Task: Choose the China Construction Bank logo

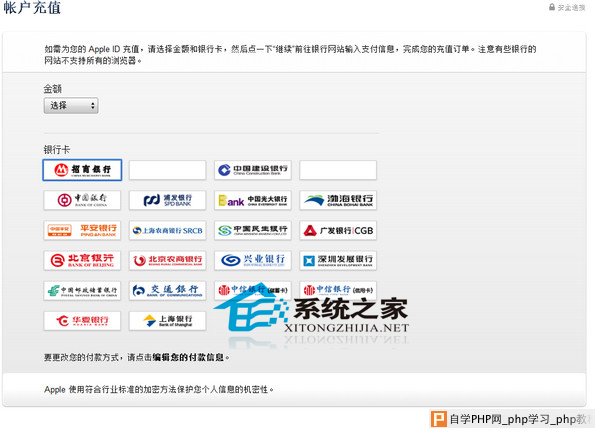Action: pyautogui.click(x=253, y=170)
